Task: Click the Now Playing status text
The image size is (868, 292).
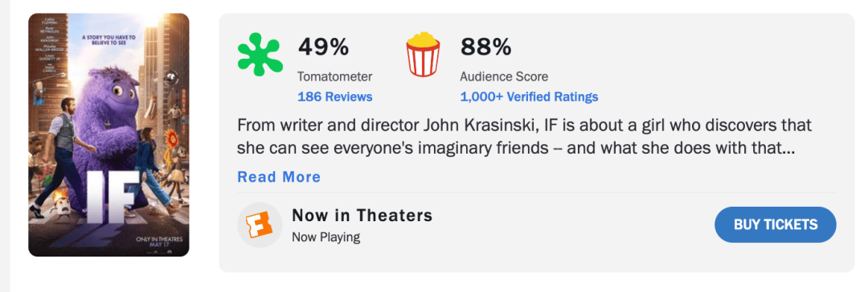Action: [326, 237]
